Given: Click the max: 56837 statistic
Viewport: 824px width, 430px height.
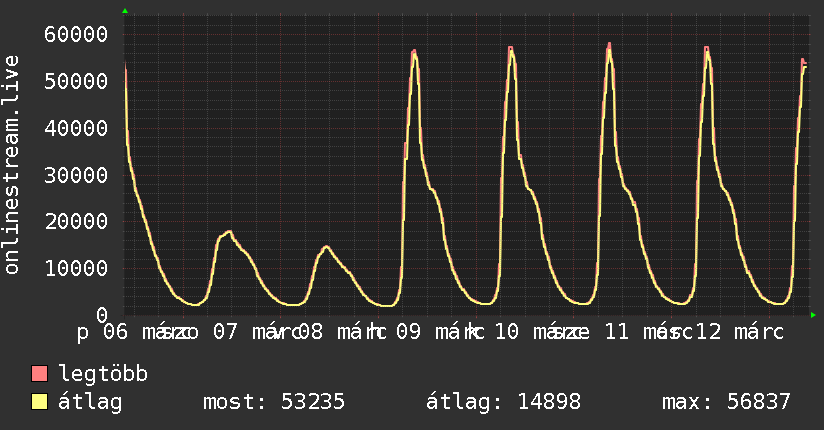Looking at the screenshot, I should coord(726,402).
